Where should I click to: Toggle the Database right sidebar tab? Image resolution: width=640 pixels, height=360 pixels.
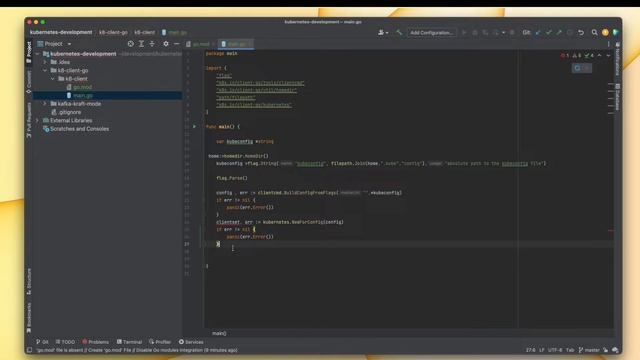618,97
